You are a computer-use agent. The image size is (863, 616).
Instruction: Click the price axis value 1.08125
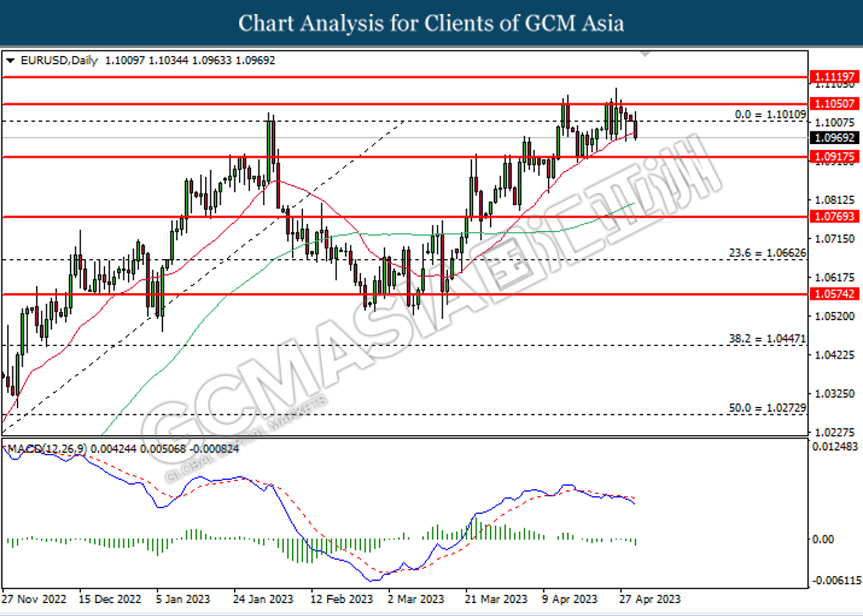835,200
